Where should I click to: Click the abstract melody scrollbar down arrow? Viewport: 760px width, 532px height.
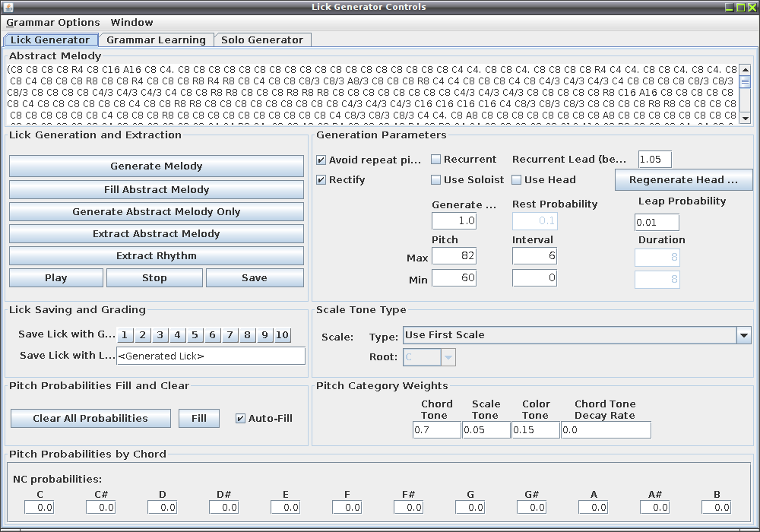click(x=746, y=118)
